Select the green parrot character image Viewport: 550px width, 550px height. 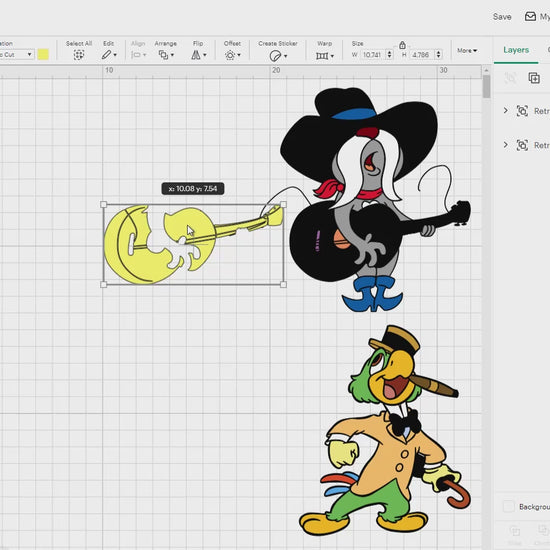point(384,431)
